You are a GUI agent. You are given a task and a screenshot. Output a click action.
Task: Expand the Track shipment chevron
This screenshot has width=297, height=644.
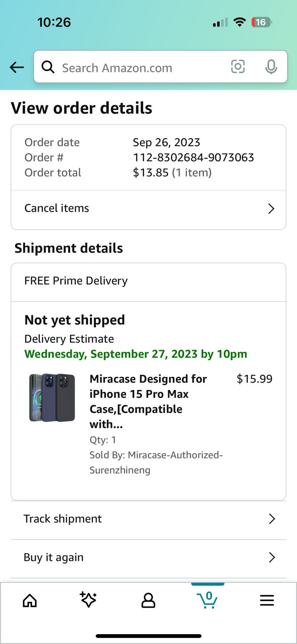(x=272, y=519)
